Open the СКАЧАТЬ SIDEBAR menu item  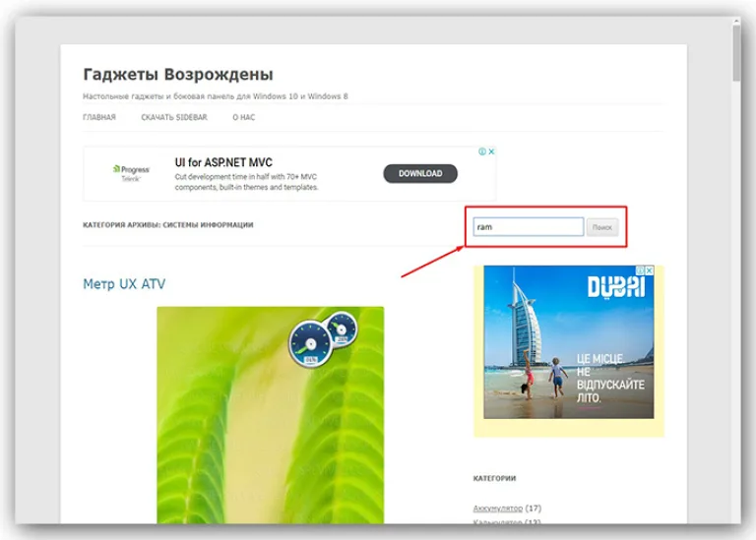point(174,117)
